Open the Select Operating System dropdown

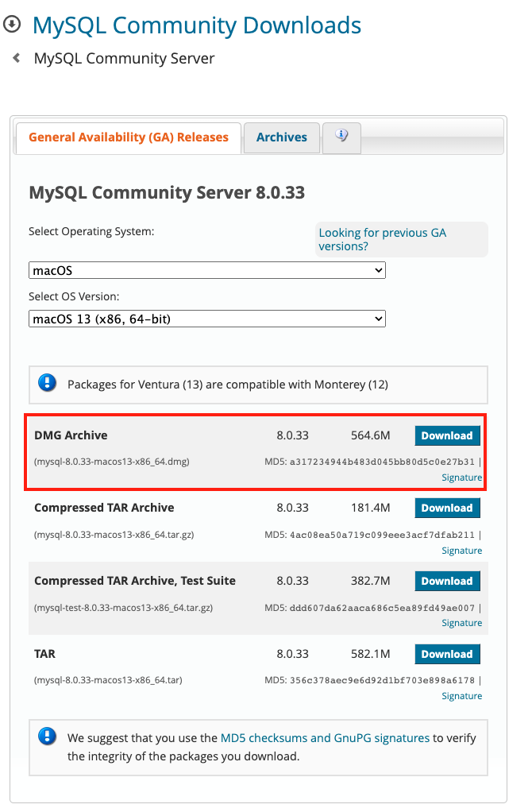(x=207, y=270)
